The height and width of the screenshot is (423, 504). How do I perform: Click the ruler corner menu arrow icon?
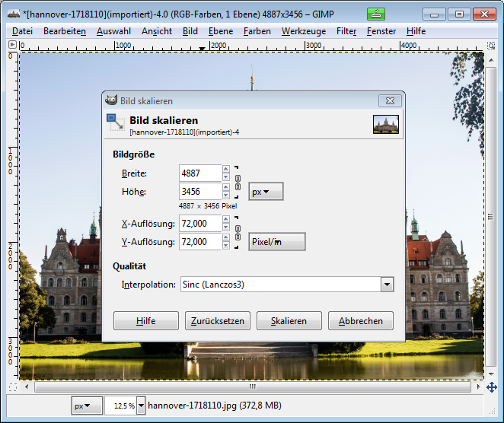[12, 46]
